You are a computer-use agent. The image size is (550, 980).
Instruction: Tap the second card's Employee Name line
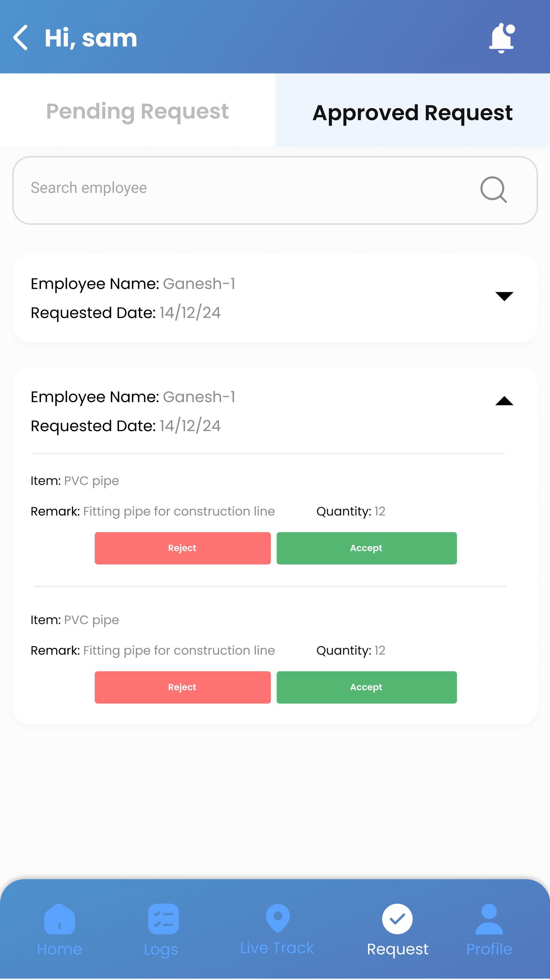pyautogui.click(x=133, y=397)
